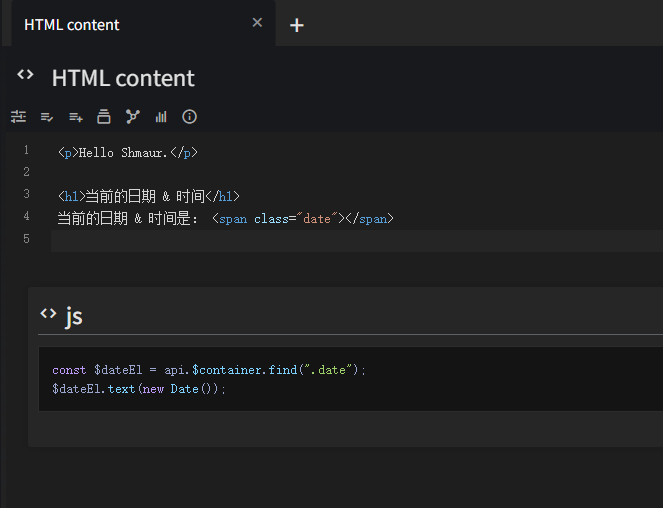Open the Note Info icon
Viewport: 663px width, 508px height.
(189, 117)
